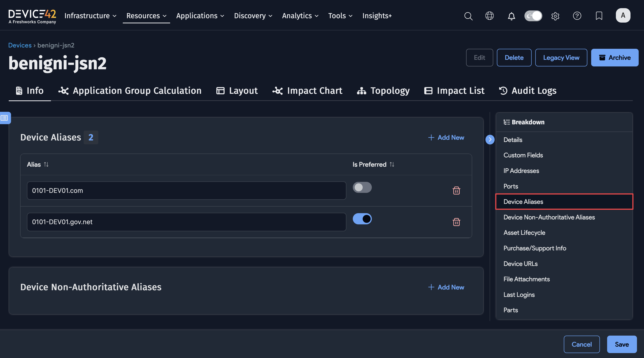Image resolution: width=644 pixels, height=358 pixels.
Task: Collapse the Breakdown panel arrow
Action: pos(490,140)
